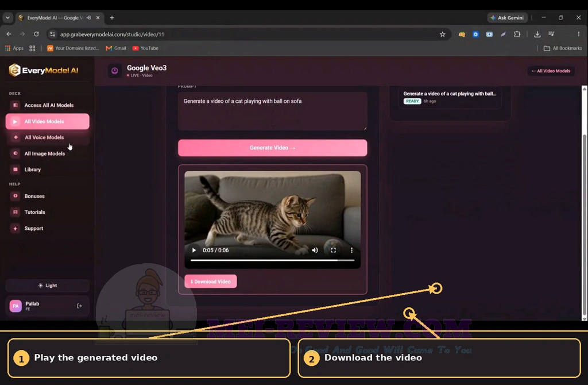The image size is (588, 385).
Task: Open the tab search dropdown arrow
Action: click(7, 18)
